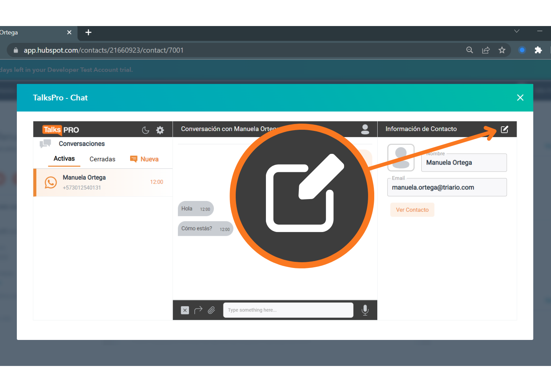551x392 pixels.
Task: Switch to the Activas tab
Action: click(x=64, y=158)
